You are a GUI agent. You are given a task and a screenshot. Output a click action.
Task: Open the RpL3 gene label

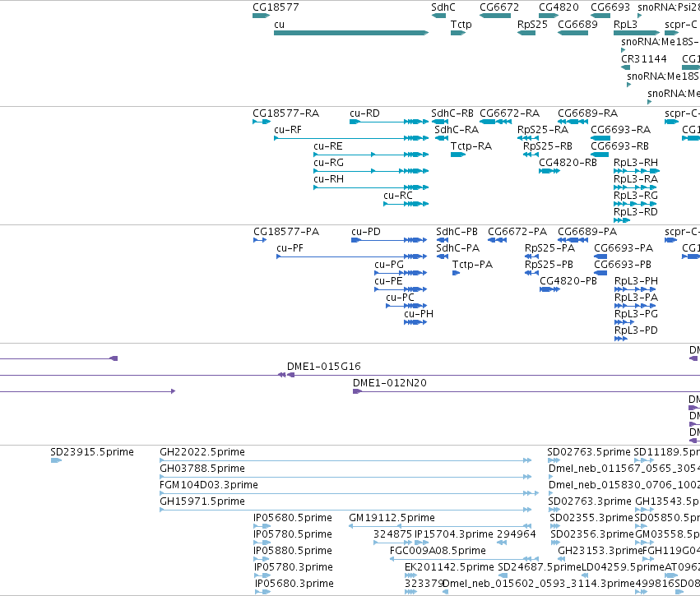coord(625,25)
